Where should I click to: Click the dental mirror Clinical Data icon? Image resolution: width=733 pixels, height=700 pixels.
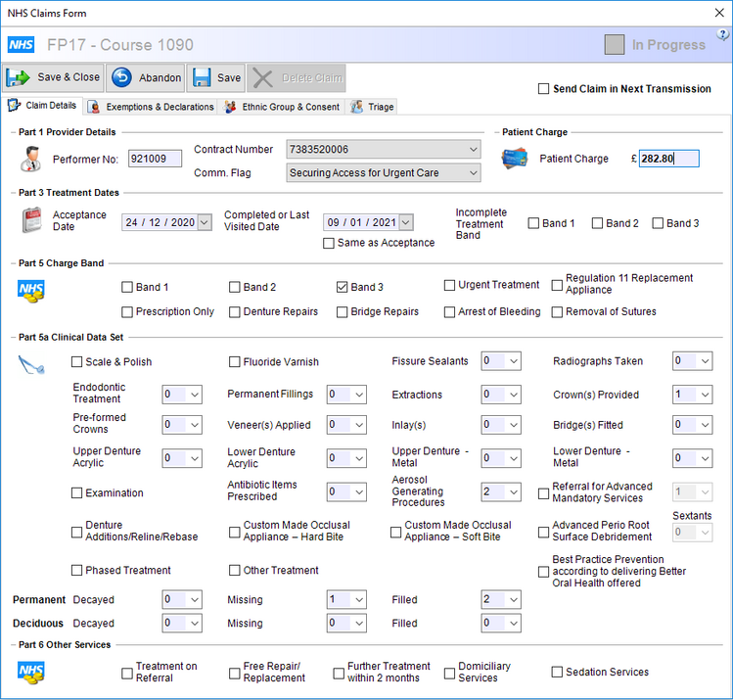pos(31,365)
